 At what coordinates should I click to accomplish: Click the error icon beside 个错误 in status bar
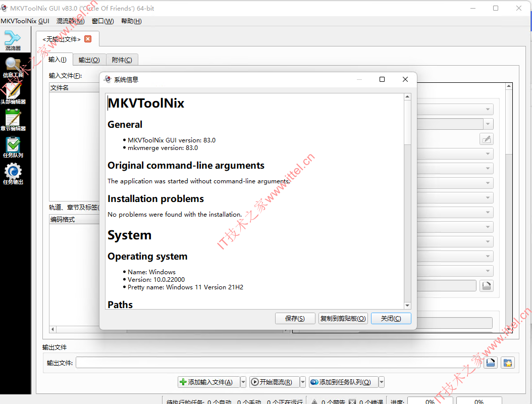pos(352,401)
